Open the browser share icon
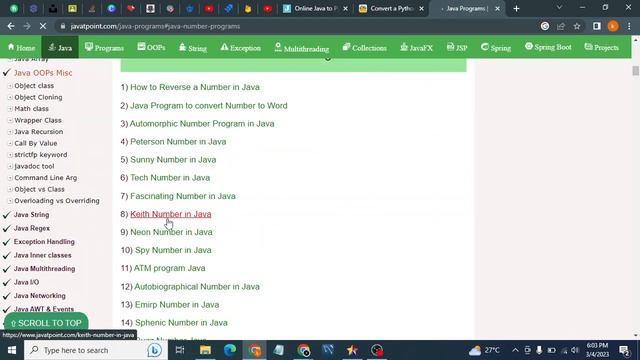The height and width of the screenshot is (360, 640). (561, 26)
